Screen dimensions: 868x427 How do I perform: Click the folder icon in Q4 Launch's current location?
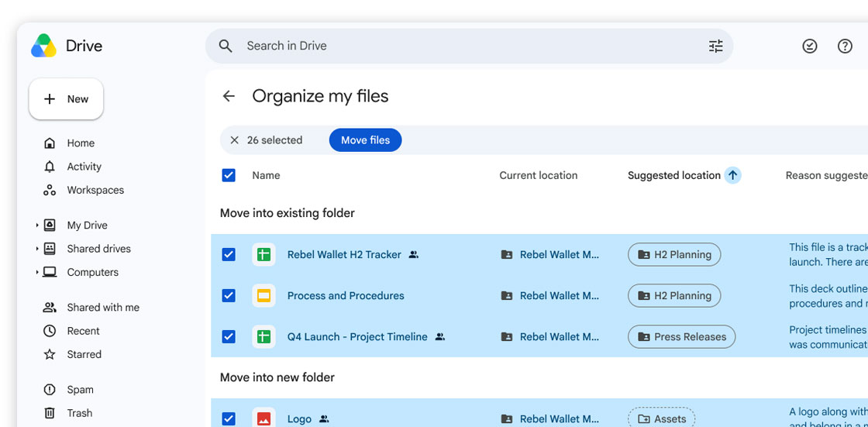pos(507,337)
